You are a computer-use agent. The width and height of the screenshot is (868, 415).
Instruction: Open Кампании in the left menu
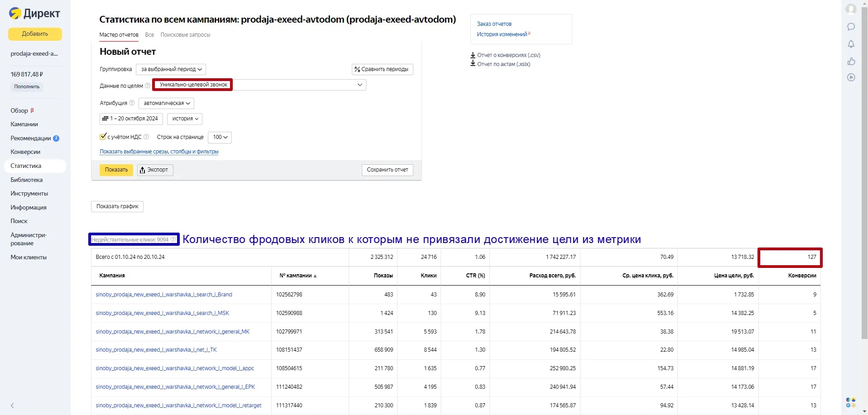(x=24, y=124)
